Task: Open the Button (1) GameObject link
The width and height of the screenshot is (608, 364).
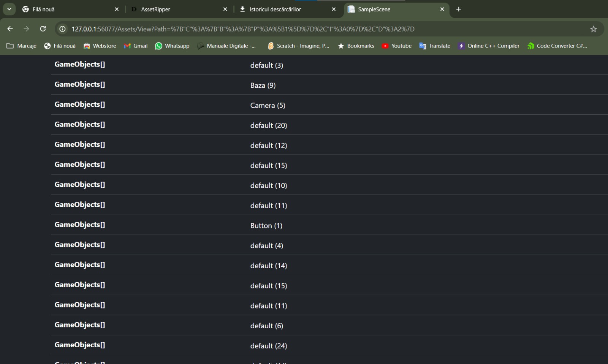Action: pyautogui.click(x=266, y=226)
